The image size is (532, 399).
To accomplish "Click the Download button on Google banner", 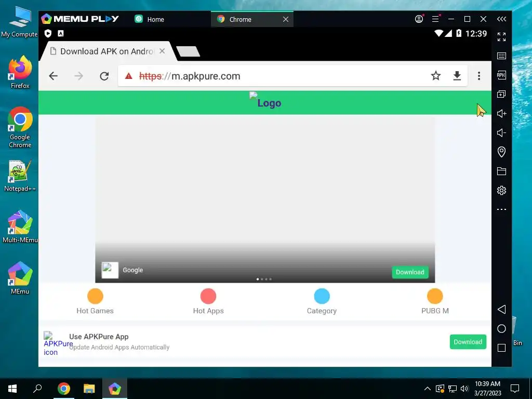I will tap(410, 272).
